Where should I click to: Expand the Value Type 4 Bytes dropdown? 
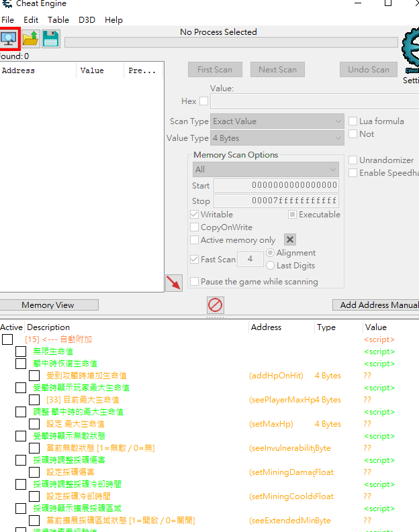coord(277,138)
